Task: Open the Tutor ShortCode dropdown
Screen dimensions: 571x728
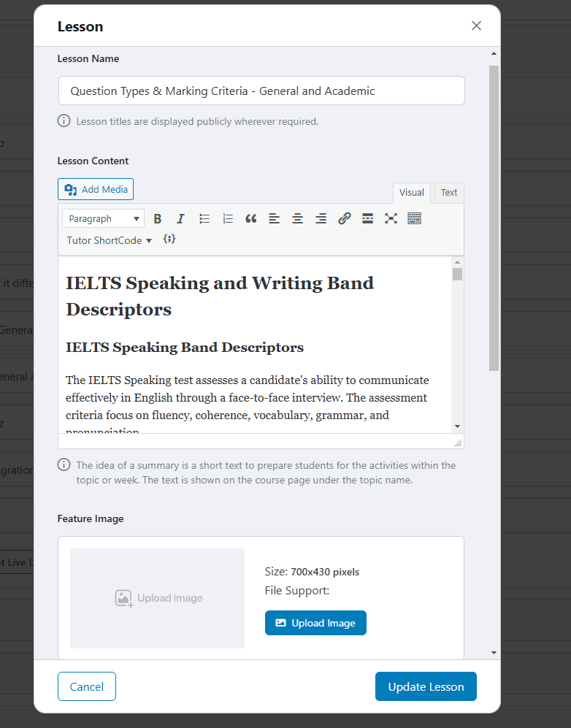Action: [x=109, y=240]
